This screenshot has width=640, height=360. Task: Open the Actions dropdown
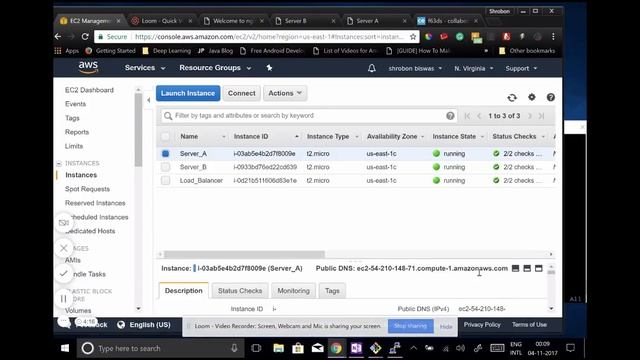[x=285, y=93]
